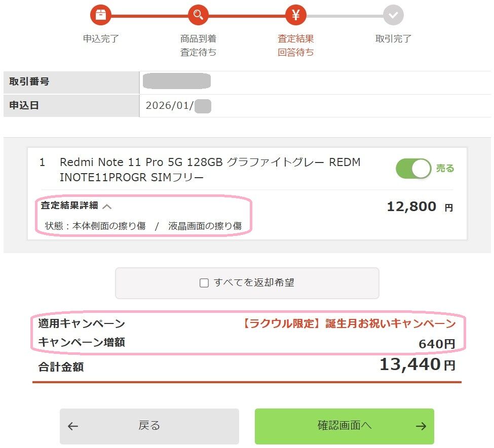The image size is (494, 448).
Task: Collapse 査定結果詳細 with the chevron
Action: point(107,206)
